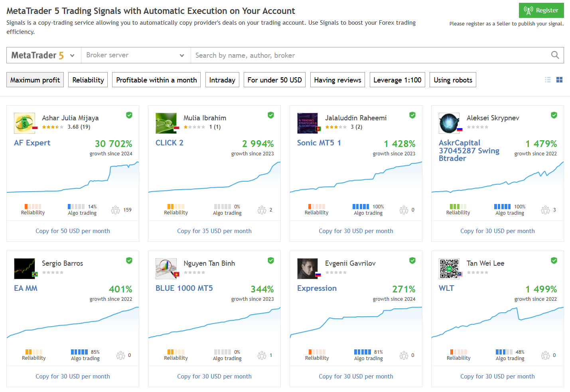
Task: Open Nguyen Tan Binh avatar image
Action: click(166, 269)
